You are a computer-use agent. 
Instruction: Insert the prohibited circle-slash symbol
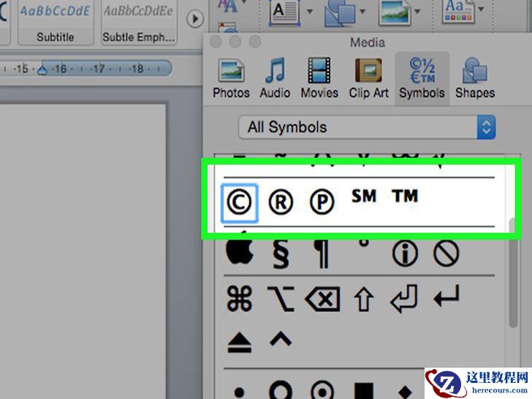(446, 254)
